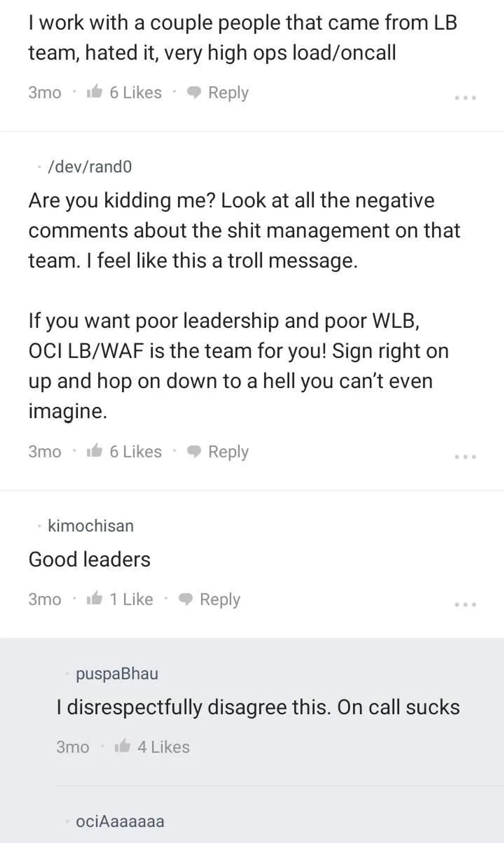Screen dimensions: 504x843
Task: Select the 'Good leaders' comment text
Action: [x=89, y=559]
